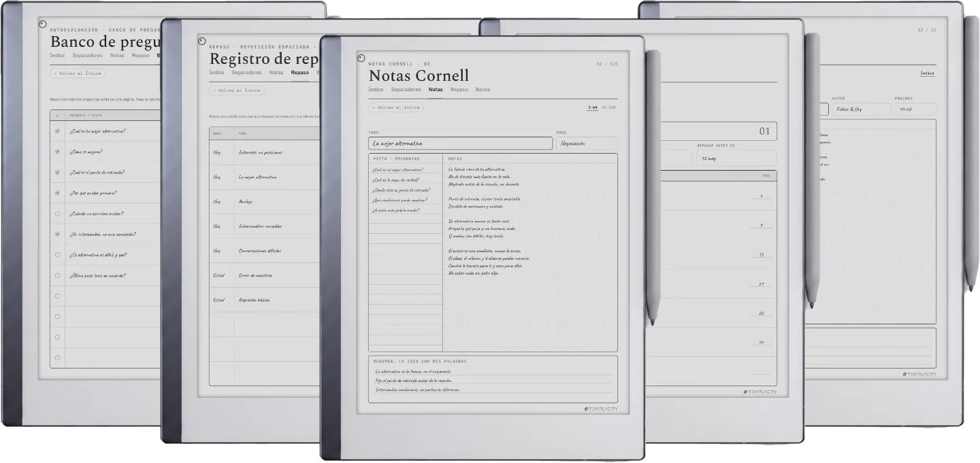Select the Autor field 'Fisher & Ury'
980x463 pixels.
coord(860,109)
